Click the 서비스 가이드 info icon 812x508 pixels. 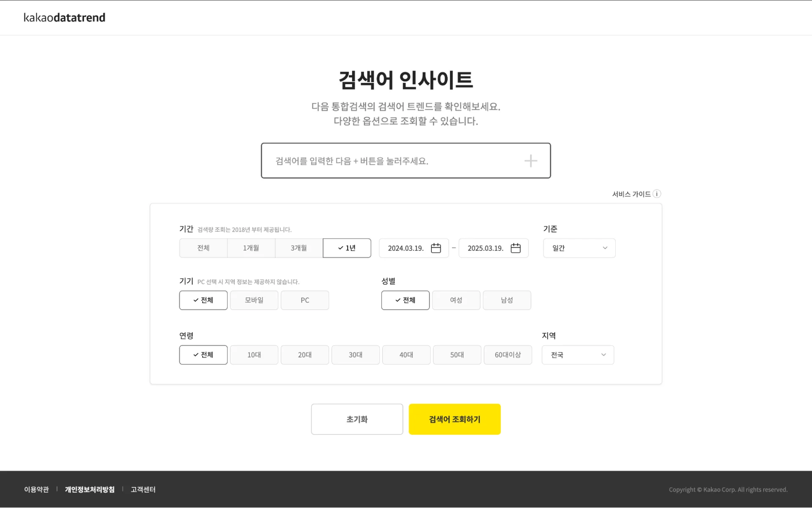click(657, 194)
